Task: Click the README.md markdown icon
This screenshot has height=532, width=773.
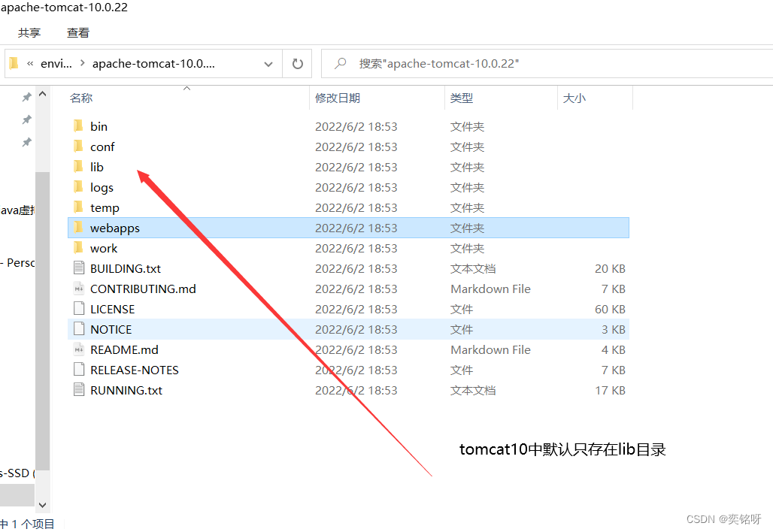Action: (x=79, y=349)
